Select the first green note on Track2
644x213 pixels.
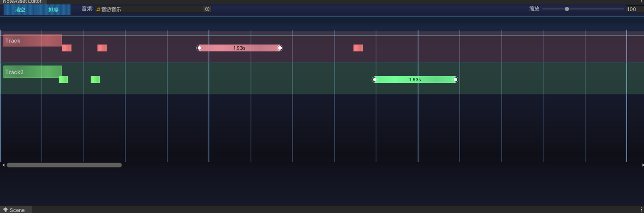pos(63,79)
